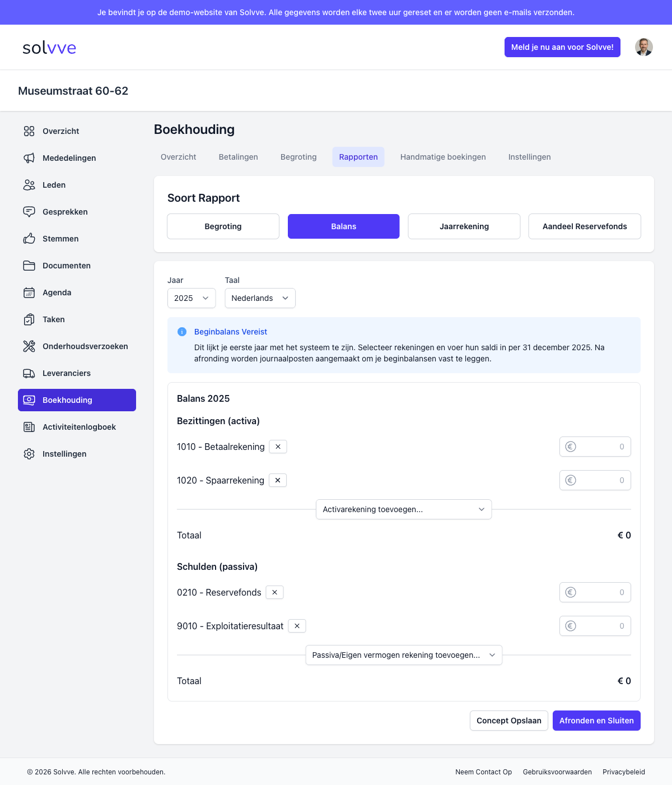Remove the 1020 Spaarrekening account row
Screen dimensions: 672x785
point(278,480)
